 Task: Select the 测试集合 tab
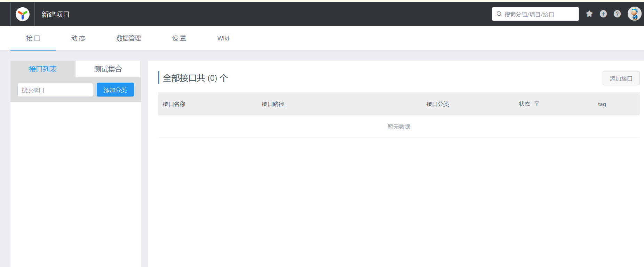108,69
